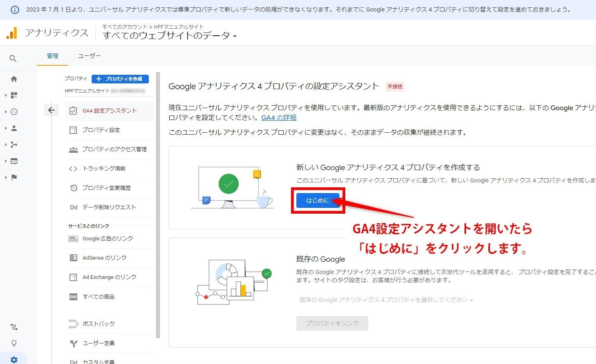
Task: Click the GA4 設定アシスタント checkbox icon
Action: 73,111
